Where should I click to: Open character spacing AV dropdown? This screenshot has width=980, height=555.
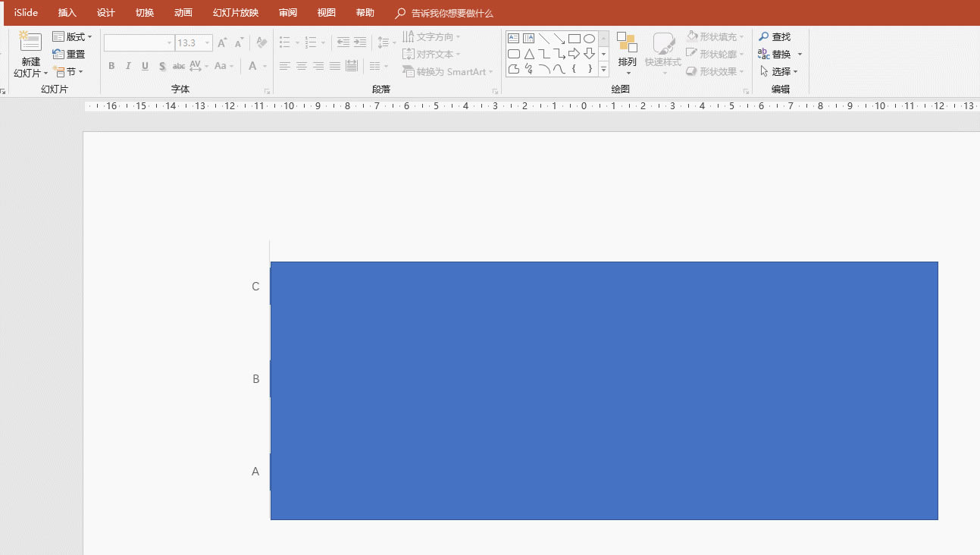pyautogui.click(x=199, y=66)
